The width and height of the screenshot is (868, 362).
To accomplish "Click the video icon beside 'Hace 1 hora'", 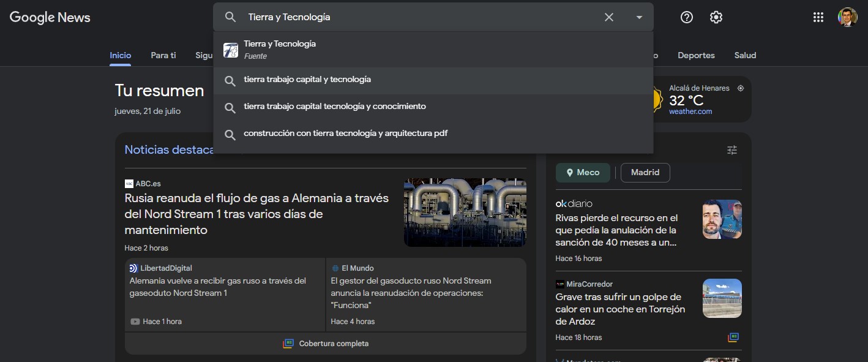I will [135, 322].
